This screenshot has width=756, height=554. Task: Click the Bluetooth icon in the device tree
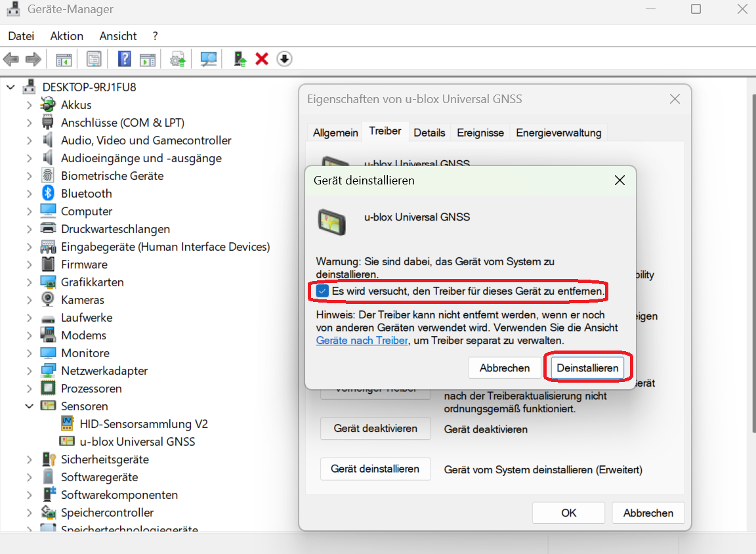pyautogui.click(x=48, y=194)
